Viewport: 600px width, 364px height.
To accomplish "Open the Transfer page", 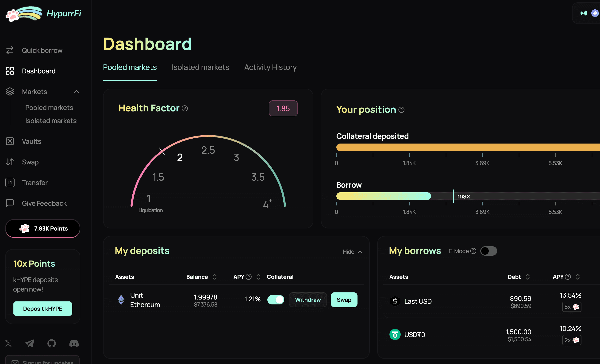I will pos(35,183).
